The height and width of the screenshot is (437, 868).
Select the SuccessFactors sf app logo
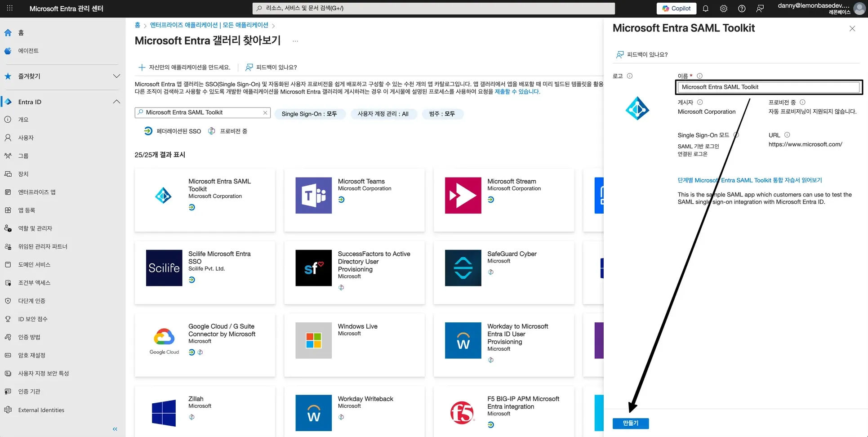pos(313,268)
